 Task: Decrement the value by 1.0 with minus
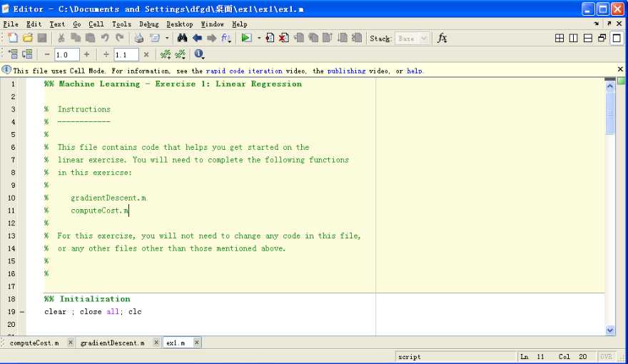point(47,54)
